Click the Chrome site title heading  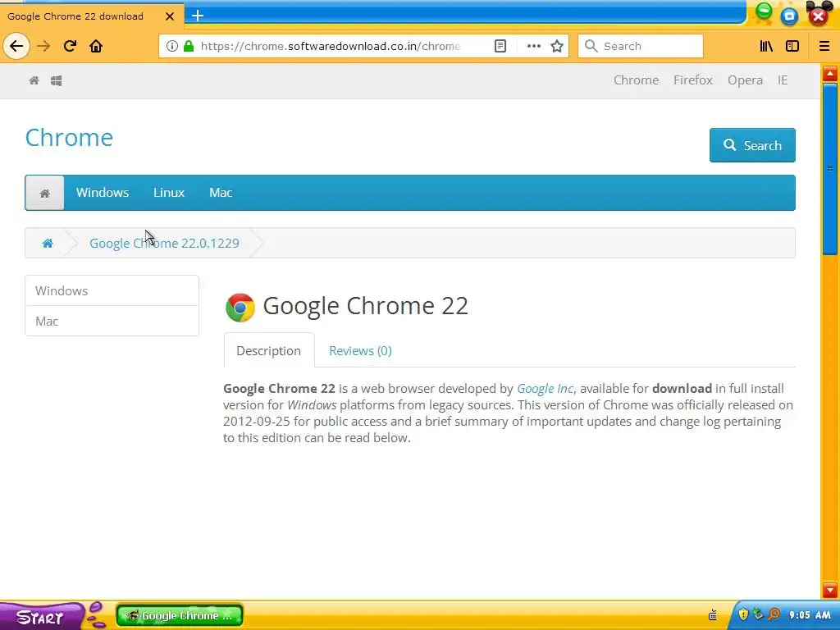[69, 138]
